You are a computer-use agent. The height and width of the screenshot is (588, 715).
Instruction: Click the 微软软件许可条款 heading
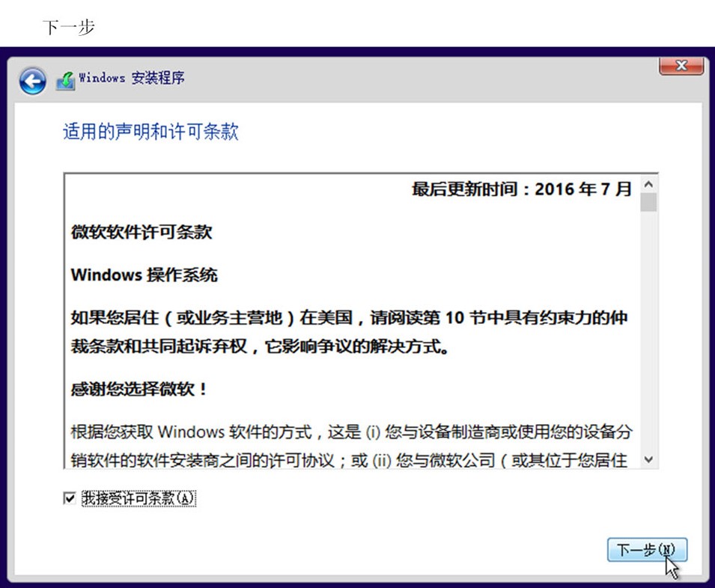point(142,232)
